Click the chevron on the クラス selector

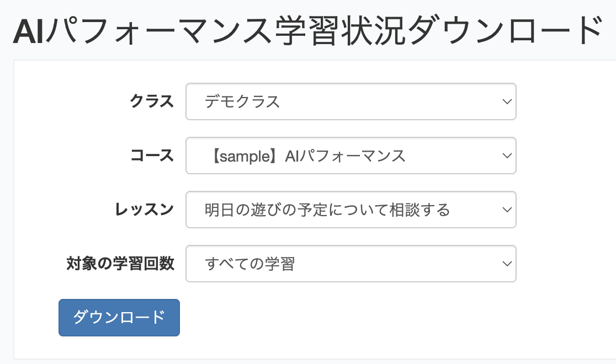[506, 101]
